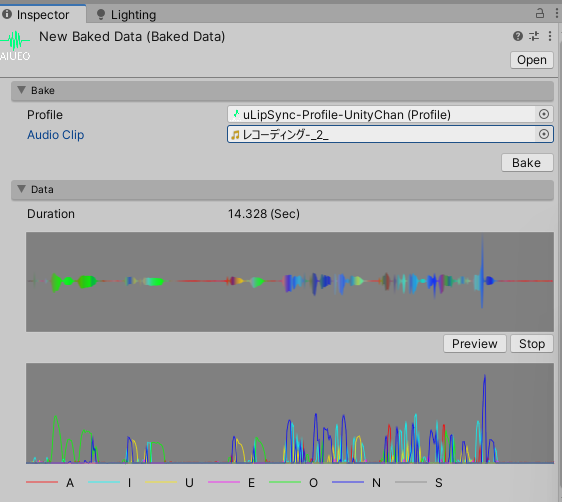Click the audio clip music note icon
This screenshot has width=562, height=502.
235,135
